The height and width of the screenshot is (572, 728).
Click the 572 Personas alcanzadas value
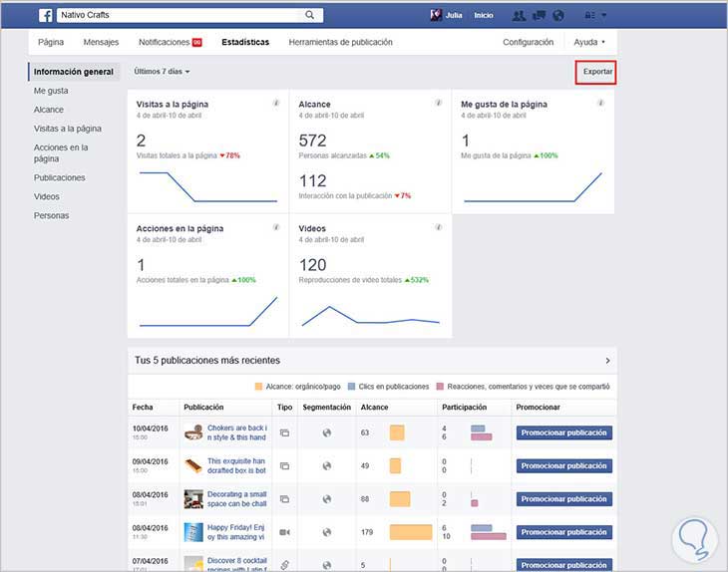pyautogui.click(x=312, y=141)
